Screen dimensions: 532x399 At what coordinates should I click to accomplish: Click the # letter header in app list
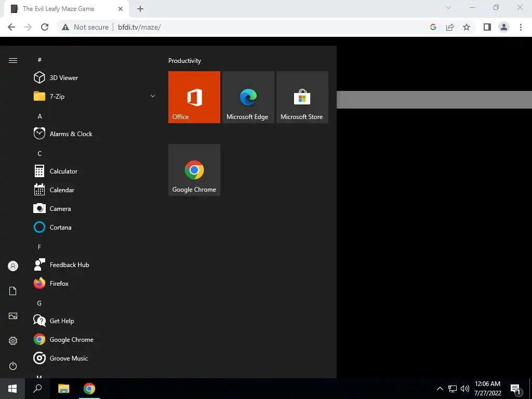click(x=39, y=60)
